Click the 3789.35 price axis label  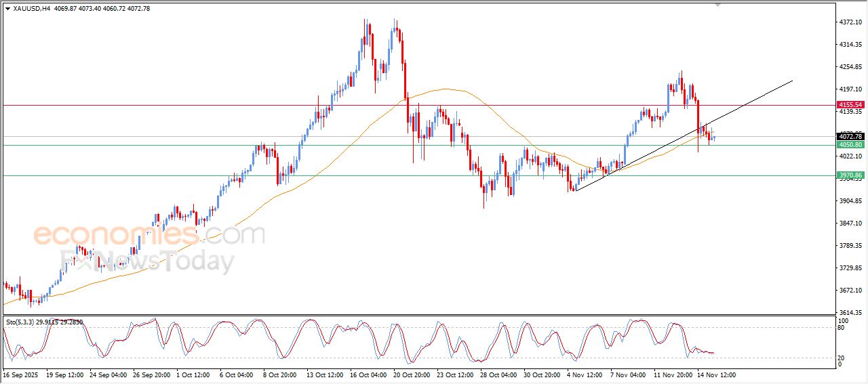point(851,246)
